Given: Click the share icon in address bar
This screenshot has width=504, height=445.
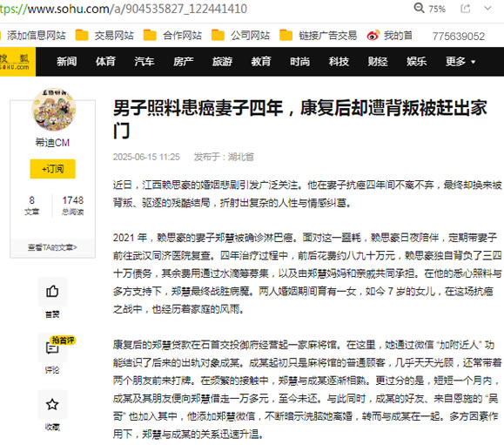Looking at the screenshot, I should click(x=465, y=9).
